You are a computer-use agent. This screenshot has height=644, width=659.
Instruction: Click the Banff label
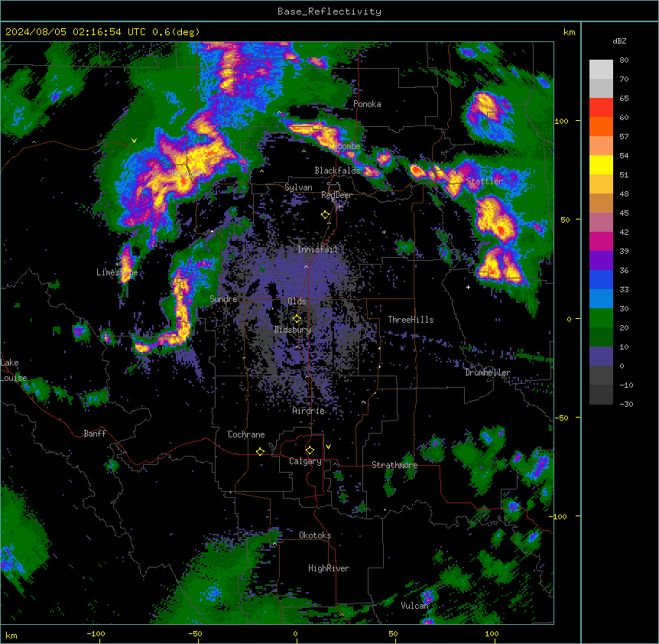click(95, 434)
